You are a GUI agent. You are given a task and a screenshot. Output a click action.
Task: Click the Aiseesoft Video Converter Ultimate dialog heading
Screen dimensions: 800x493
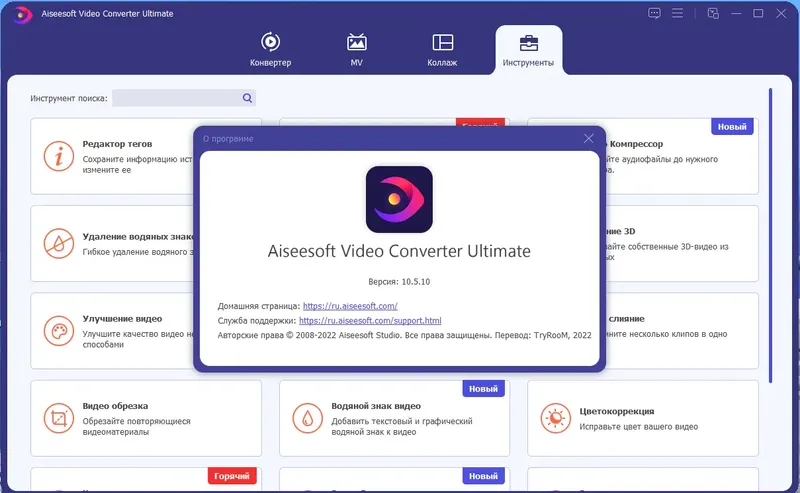tap(399, 251)
